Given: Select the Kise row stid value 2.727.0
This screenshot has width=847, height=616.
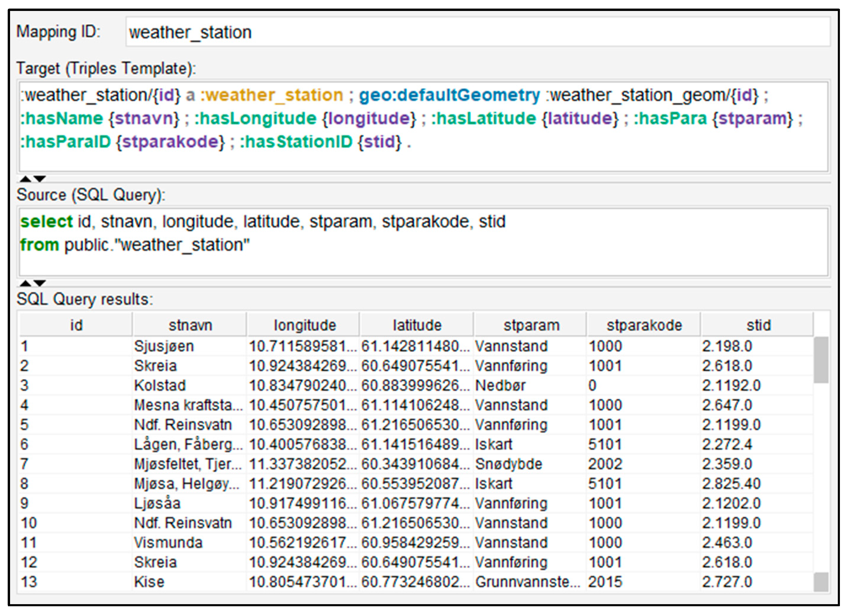Looking at the screenshot, I should 727,582.
